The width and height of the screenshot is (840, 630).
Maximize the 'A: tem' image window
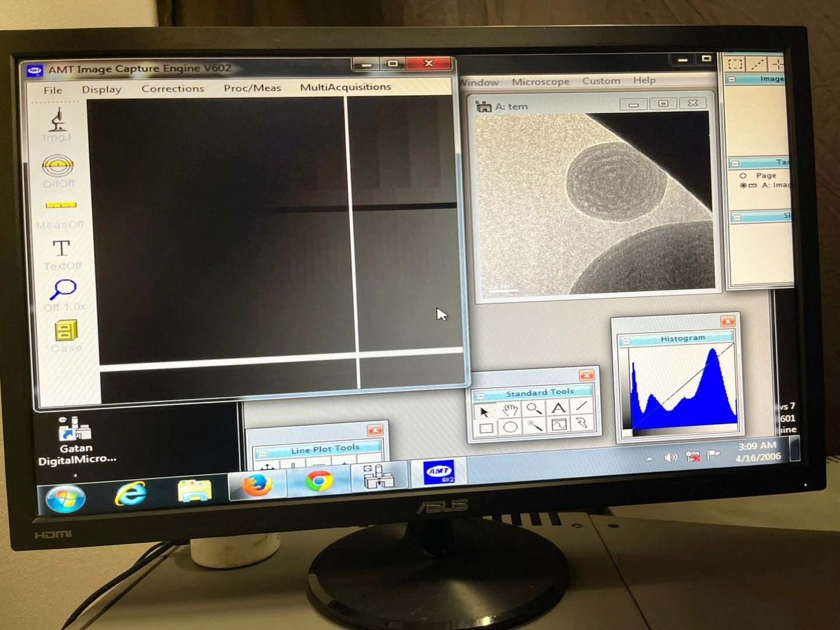tap(663, 103)
